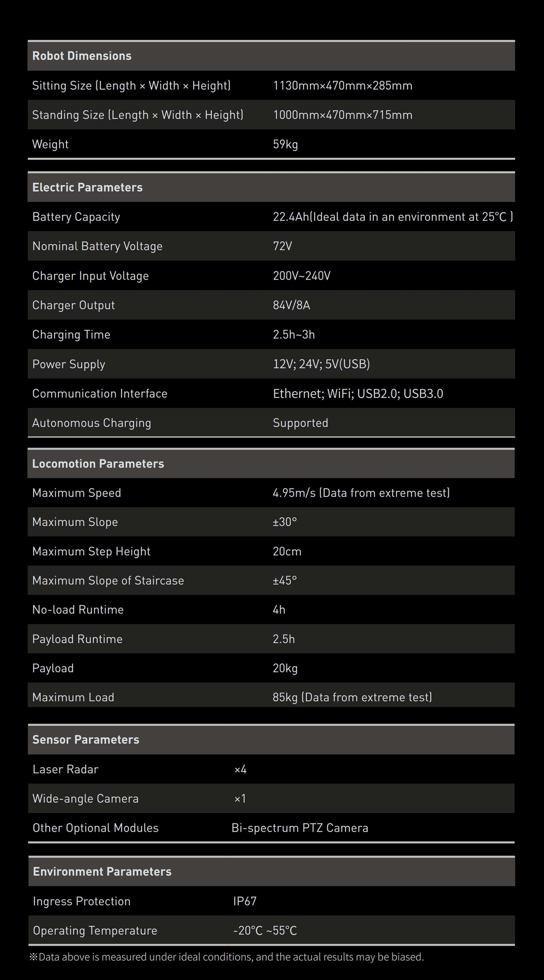
Task: Click the 72V nominal battery voltage value
Action: [x=283, y=246]
